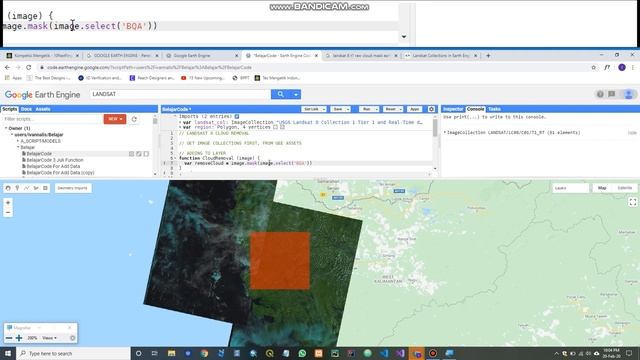
Task: Open a new browser tab
Action: [488, 56]
